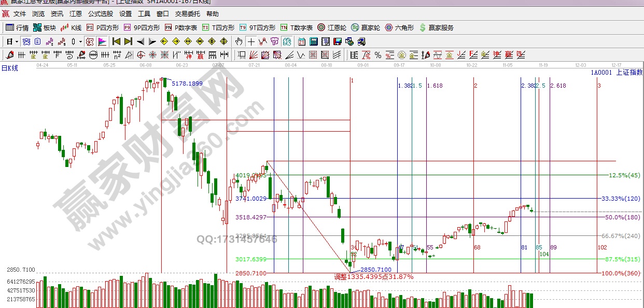Viewport: 644px width, 308px height.
Task: Open the 公式选股 menu
Action: click(x=100, y=14)
